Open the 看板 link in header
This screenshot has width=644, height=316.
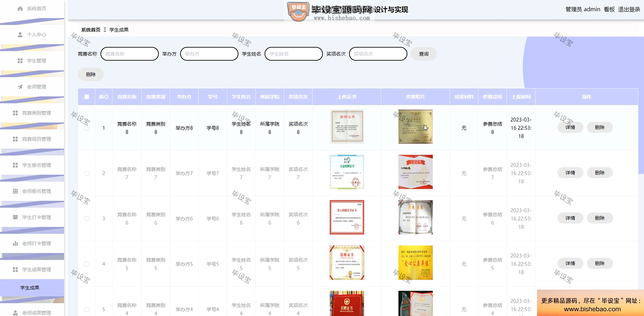pos(609,9)
